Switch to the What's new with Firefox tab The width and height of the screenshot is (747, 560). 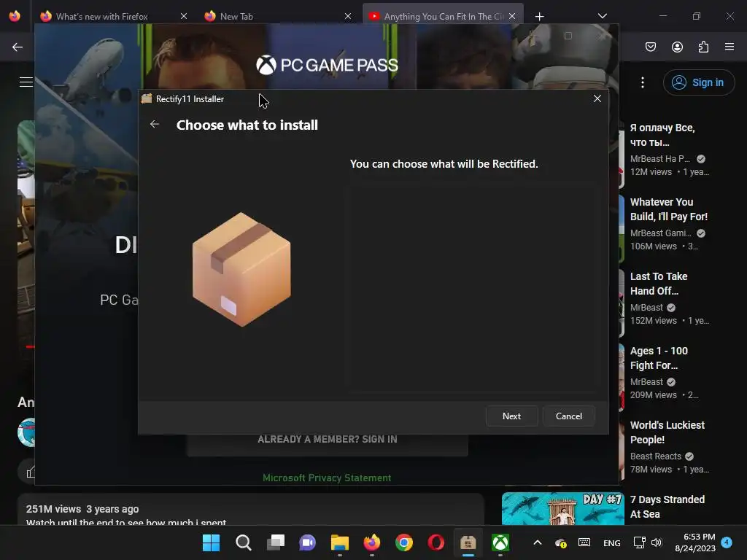pos(101,16)
